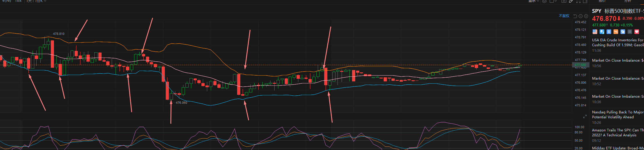Click the 476.060 low price label

pos(181,103)
